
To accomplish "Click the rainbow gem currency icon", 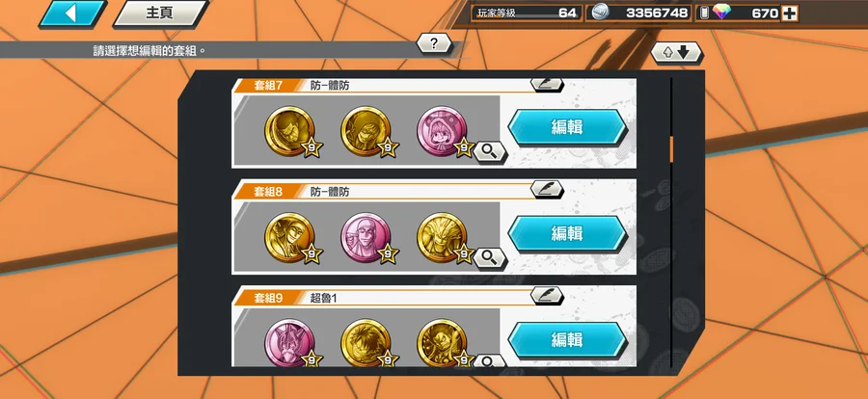I will click(x=721, y=13).
